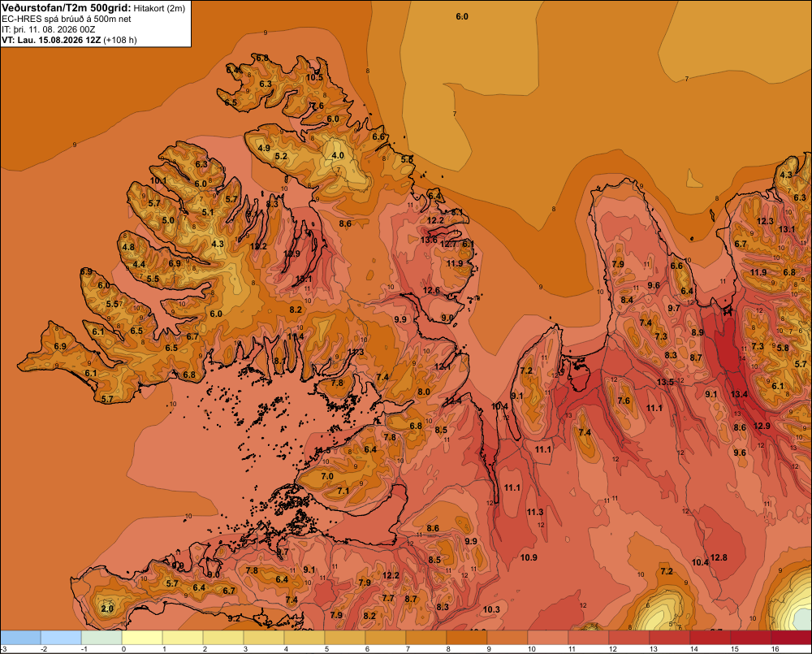Click the 10.9 temperature label on the map
812x654 pixels.
tap(529, 557)
